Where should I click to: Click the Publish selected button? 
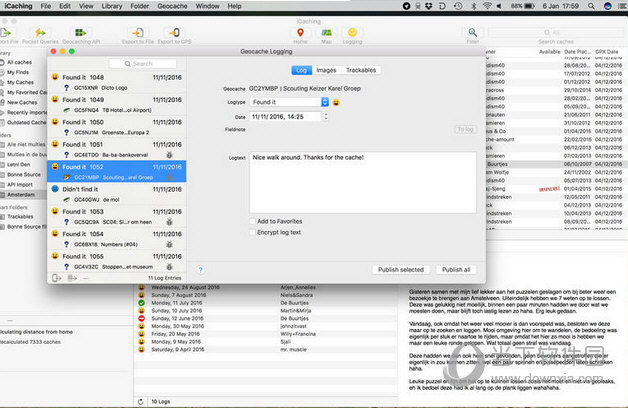coord(401,269)
